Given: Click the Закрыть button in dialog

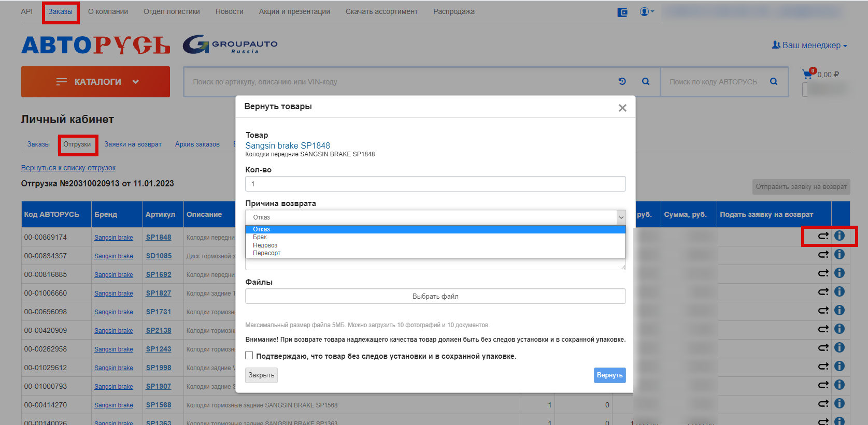Looking at the screenshot, I should point(261,375).
